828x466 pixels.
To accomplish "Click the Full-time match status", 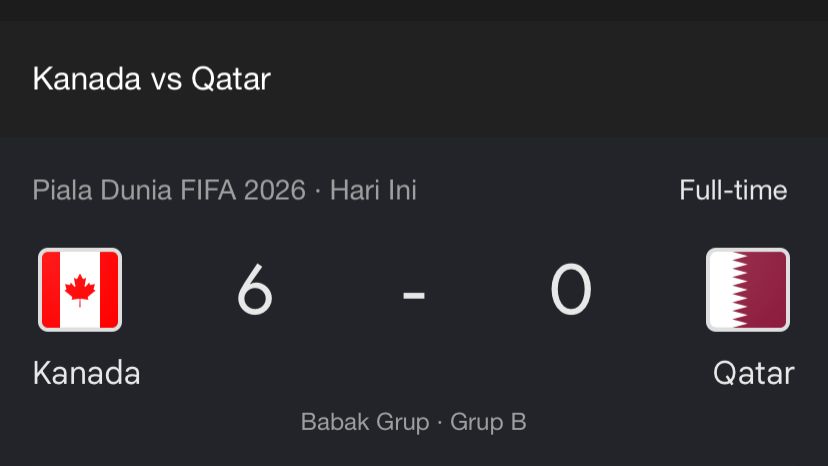I will 733,190.
